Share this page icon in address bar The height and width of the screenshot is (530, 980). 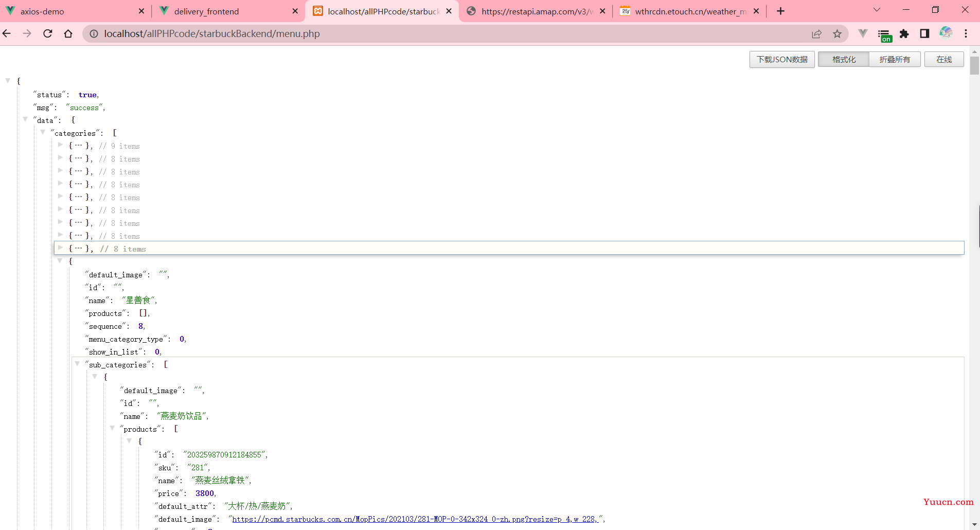pyautogui.click(x=816, y=34)
